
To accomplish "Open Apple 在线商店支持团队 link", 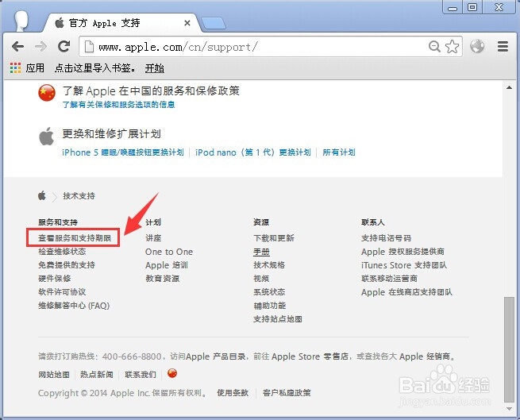I will pos(407,292).
